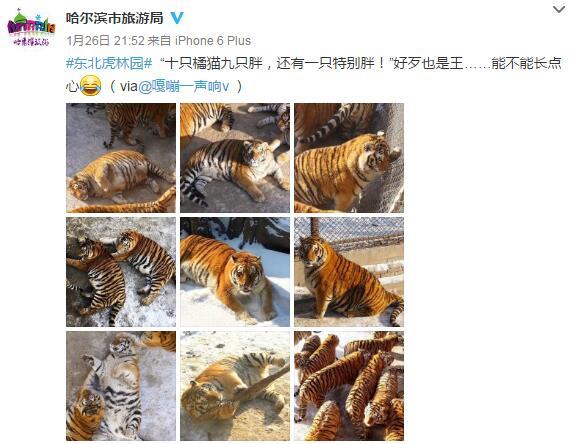Click the word via before the mention
The height and width of the screenshot is (444, 573).
click(x=128, y=87)
